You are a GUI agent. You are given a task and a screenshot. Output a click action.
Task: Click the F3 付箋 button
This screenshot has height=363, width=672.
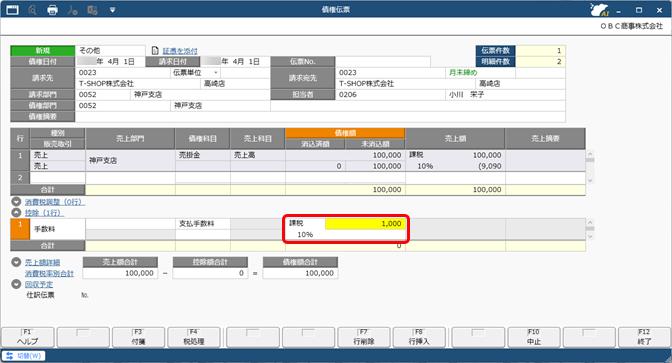(x=138, y=337)
